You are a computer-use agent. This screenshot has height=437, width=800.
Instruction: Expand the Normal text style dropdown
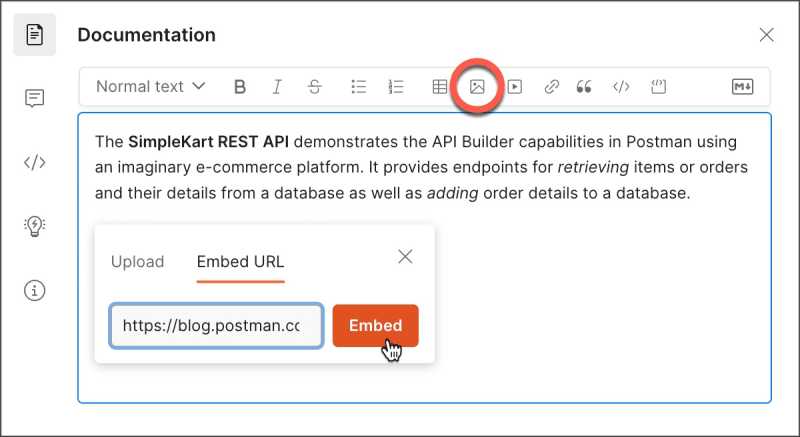pyautogui.click(x=151, y=87)
